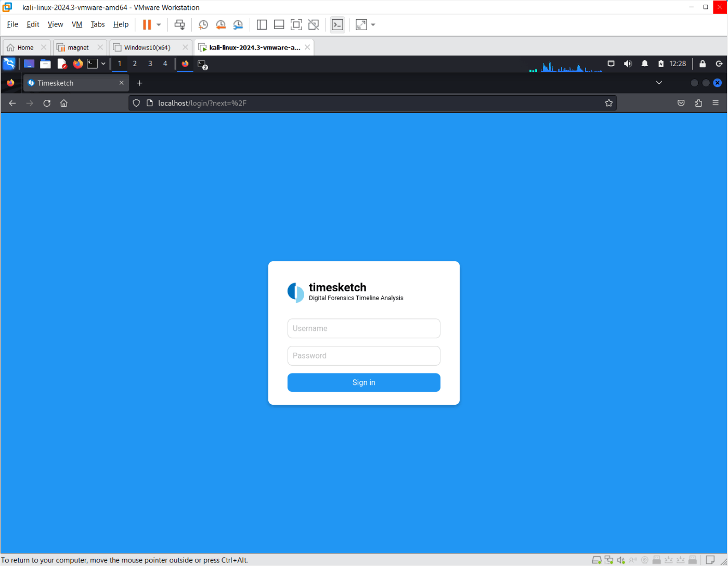Toggle the thumbnail bar view
The width and height of the screenshot is (728, 566).
pyautogui.click(x=279, y=24)
